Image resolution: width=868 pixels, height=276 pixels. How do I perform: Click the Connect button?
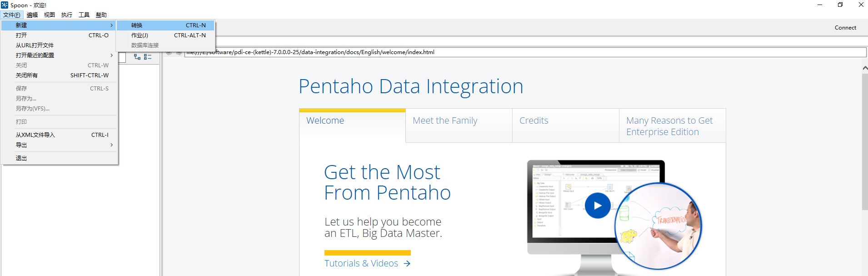(x=845, y=28)
